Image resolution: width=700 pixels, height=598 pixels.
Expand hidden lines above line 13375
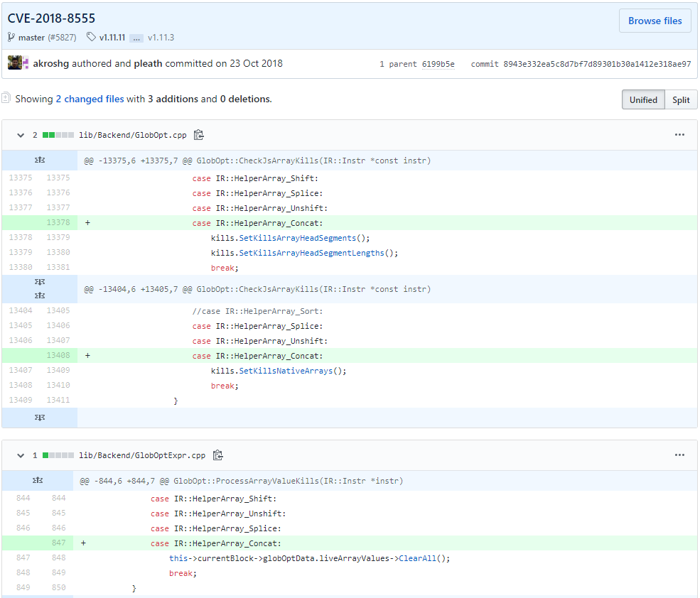(x=39, y=161)
